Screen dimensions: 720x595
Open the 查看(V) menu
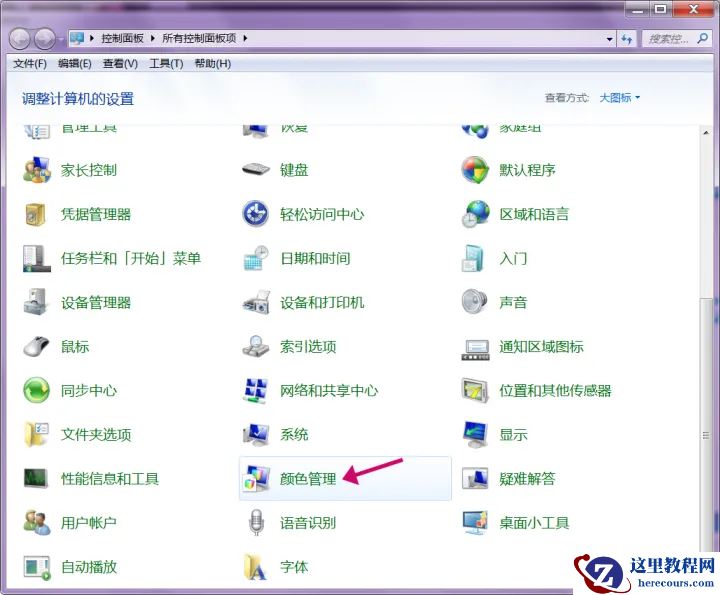point(120,64)
